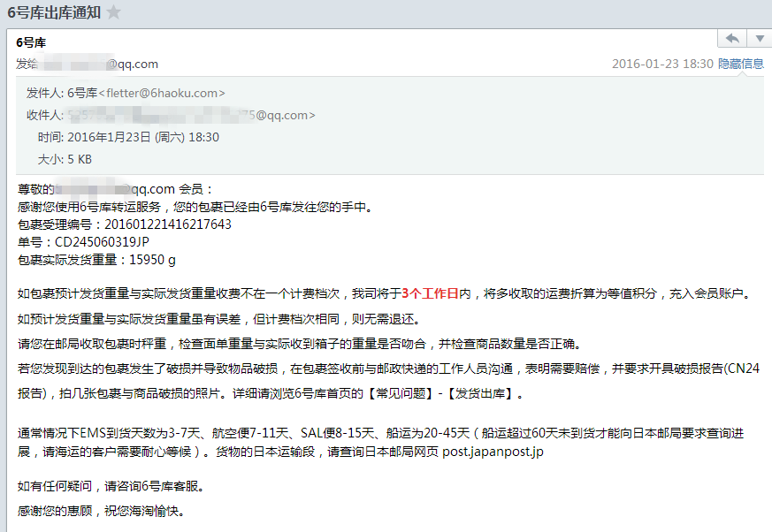Viewport: 772px width, 532px height.
Task: Click the post.japanpost.jp address
Action: (493, 452)
